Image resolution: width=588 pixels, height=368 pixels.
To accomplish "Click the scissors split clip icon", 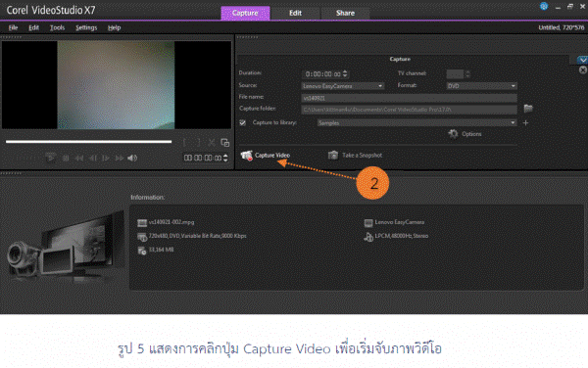I will pyautogui.click(x=212, y=143).
